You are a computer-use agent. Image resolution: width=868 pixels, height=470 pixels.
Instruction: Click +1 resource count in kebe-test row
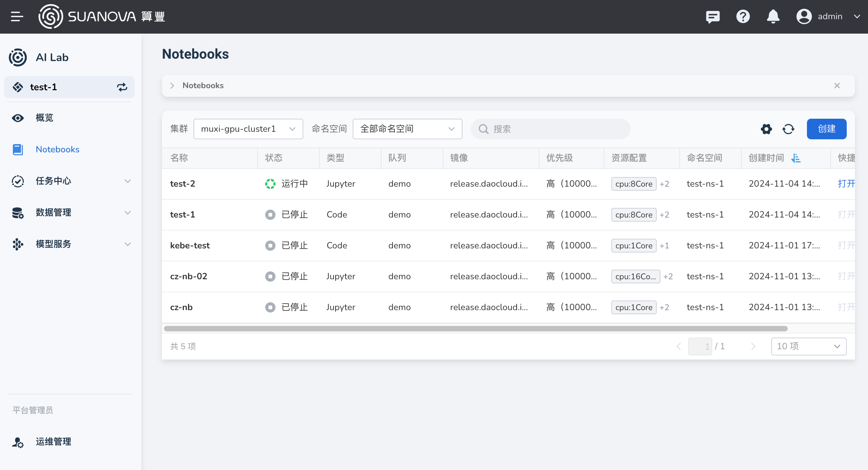[x=664, y=246]
